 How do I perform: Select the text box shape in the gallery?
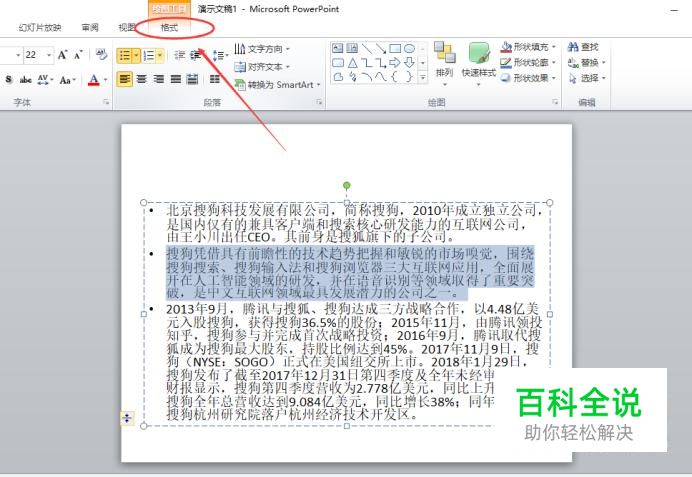(x=338, y=48)
